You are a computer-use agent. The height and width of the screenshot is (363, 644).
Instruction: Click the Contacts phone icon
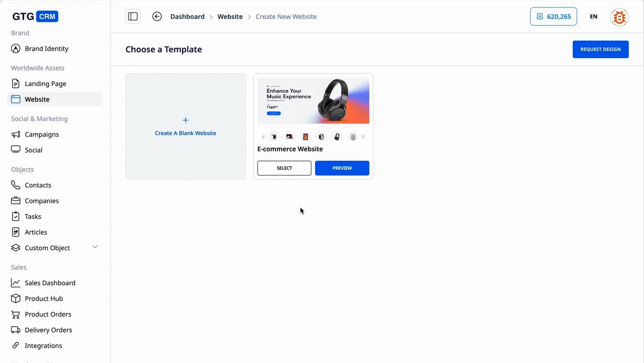[x=16, y=185]
